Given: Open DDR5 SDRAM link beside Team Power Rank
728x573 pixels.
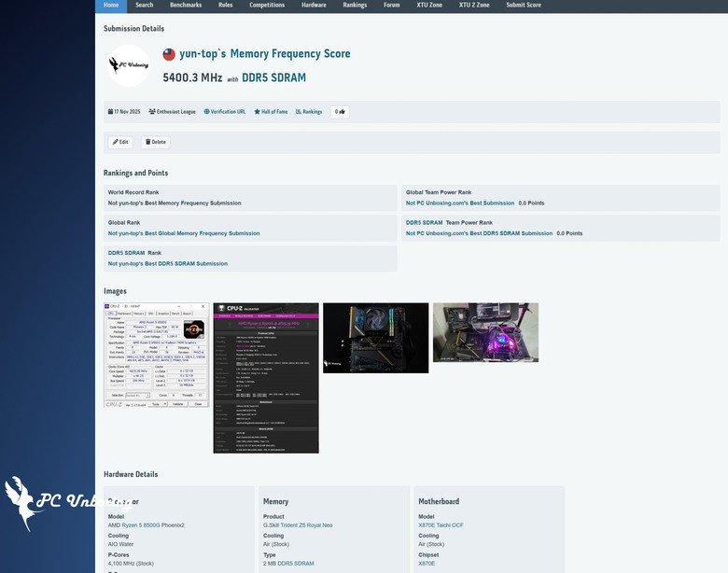Looking at the screenshot, I should coord(425,223).
